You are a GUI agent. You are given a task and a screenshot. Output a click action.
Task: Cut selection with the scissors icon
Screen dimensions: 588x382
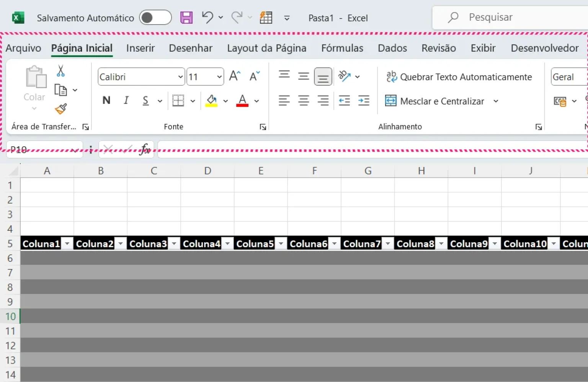pyautogui.click(x=60, y=71)
